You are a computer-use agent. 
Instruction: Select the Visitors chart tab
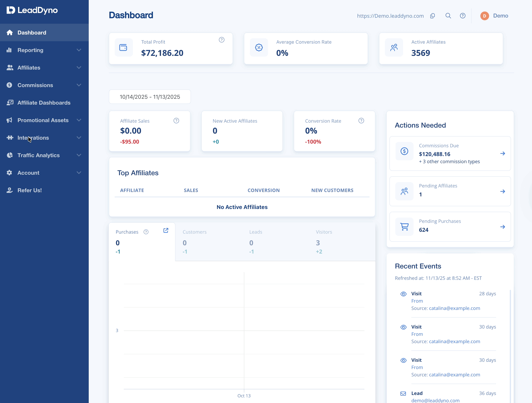[342, 242]
